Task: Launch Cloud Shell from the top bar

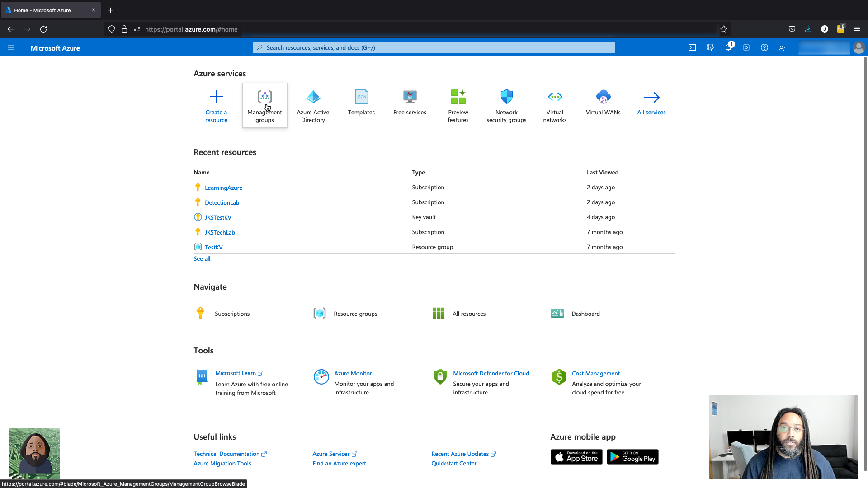Action: point(692,47)
